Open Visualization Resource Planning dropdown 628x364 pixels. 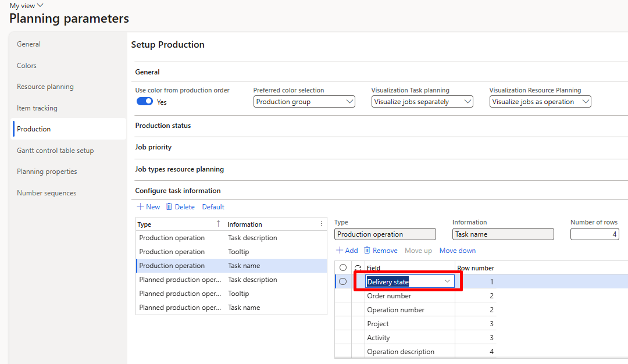click(540, 102)
